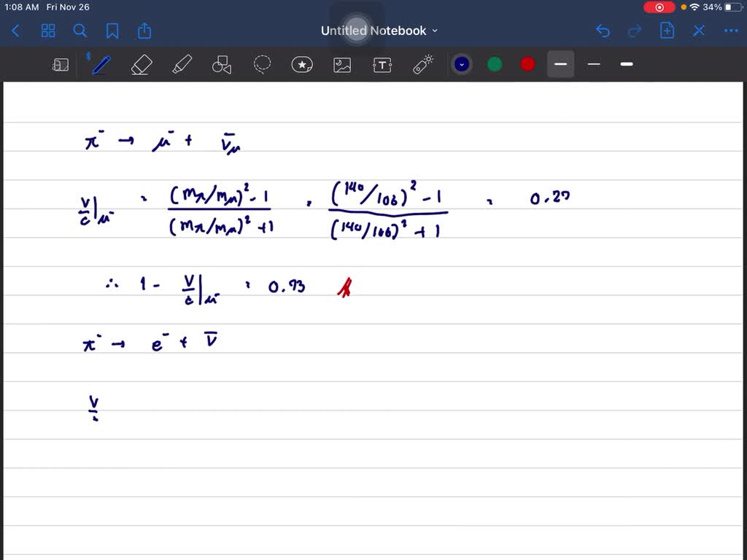The height and width of the screenshot is (560, 747).
Task: Select the thin stroke width
Action: [x=593, y=64]
